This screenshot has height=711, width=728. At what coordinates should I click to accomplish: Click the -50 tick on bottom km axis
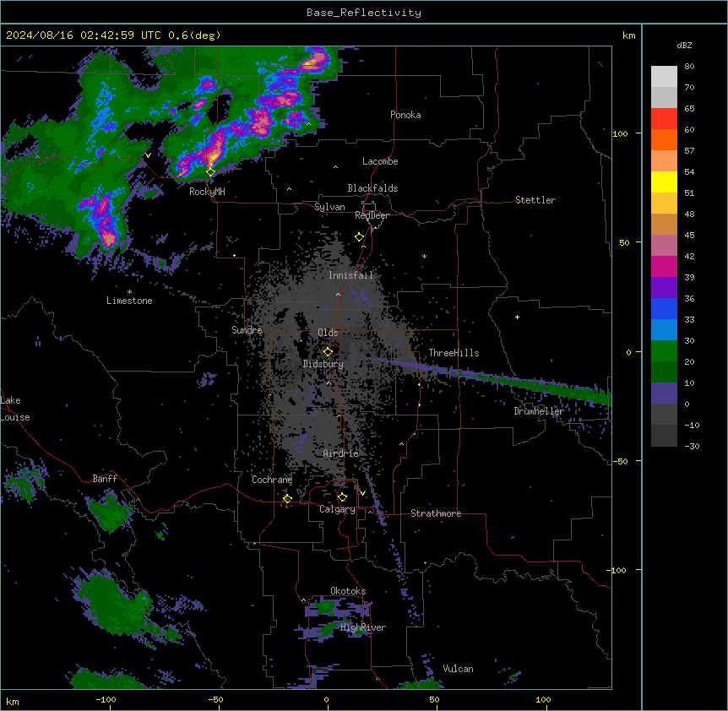coord(215,699)
